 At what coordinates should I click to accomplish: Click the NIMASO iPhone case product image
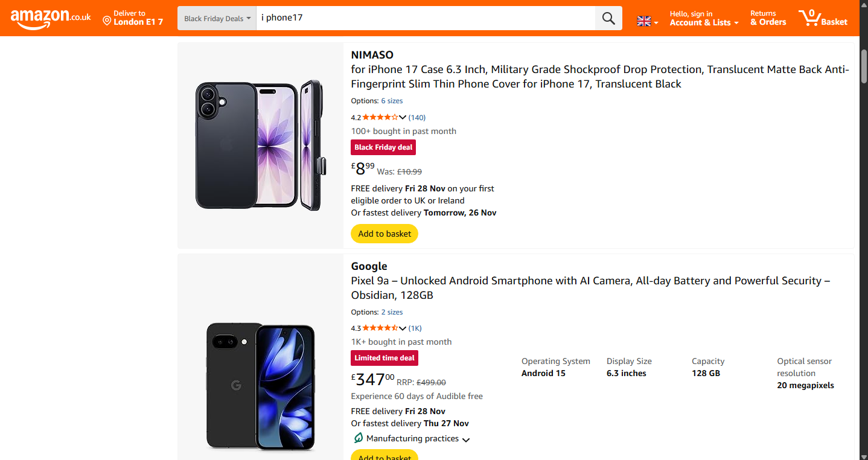pyautogui.click(x=260, y=145)
